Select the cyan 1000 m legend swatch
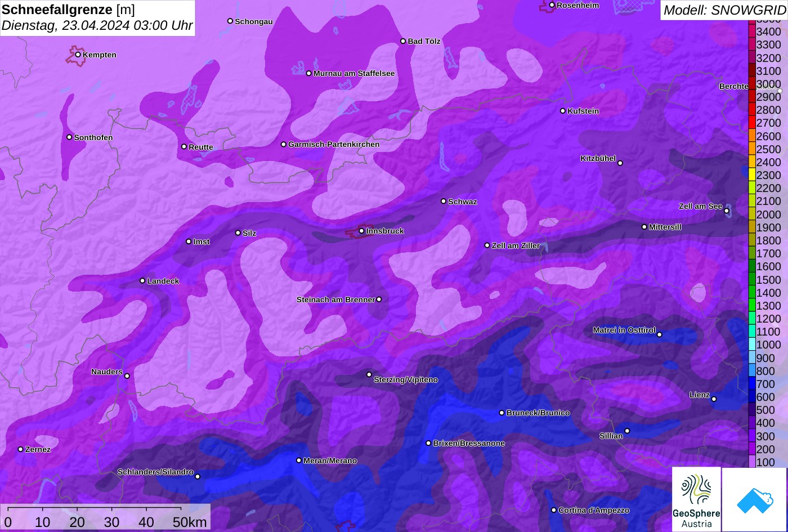The height and width of the screenshot is (532, 788). point(751,345)
